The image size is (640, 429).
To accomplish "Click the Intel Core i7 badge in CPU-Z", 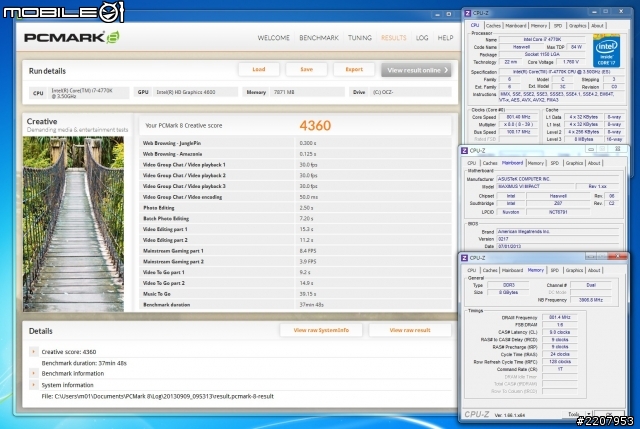I will (x=607, y=51).
